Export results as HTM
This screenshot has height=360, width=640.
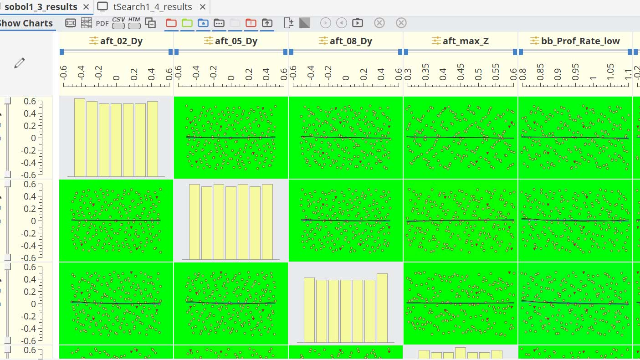(134, 23)
